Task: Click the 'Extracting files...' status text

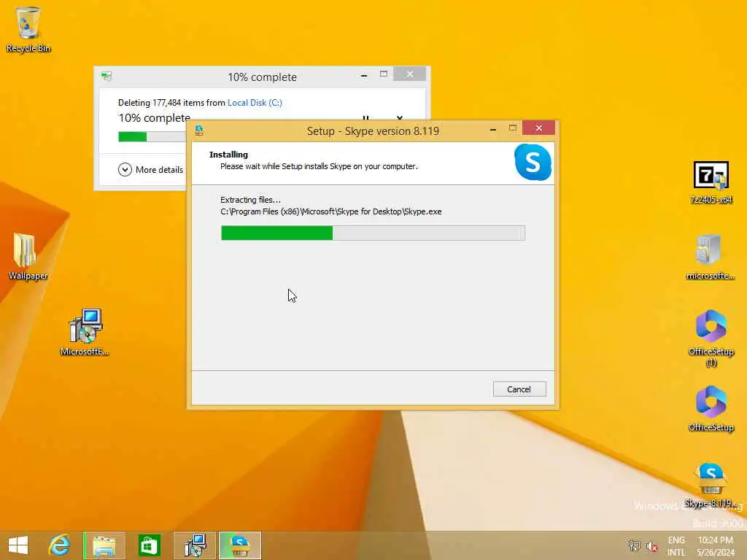Action: pos(251,200)
